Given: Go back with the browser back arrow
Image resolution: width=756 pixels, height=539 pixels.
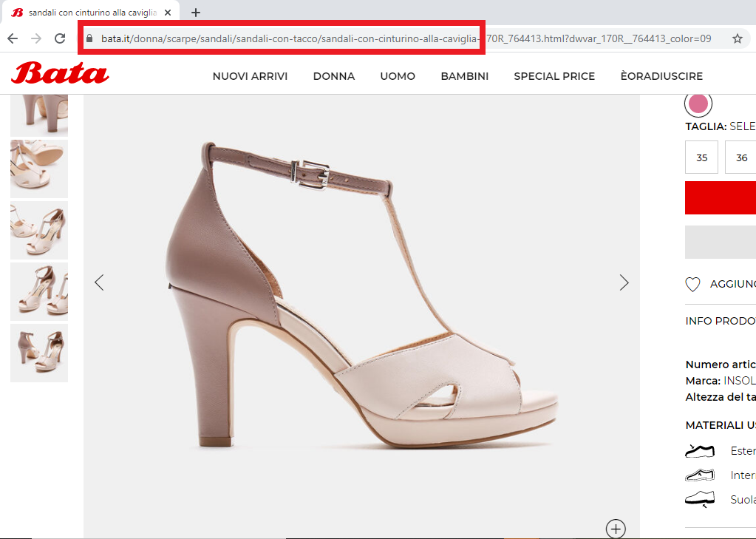Looking at the screenshot, I should [13, 38].
